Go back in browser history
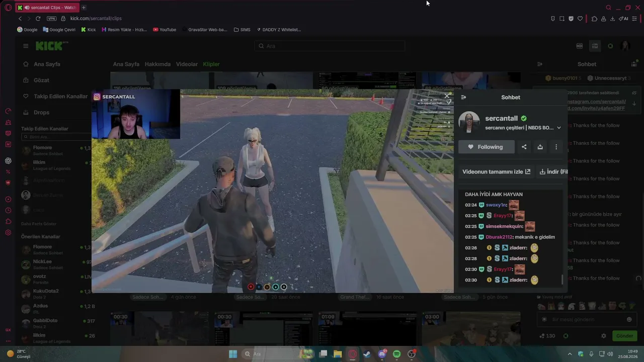Screen dimensions: 644x362 tap(20, 19)
